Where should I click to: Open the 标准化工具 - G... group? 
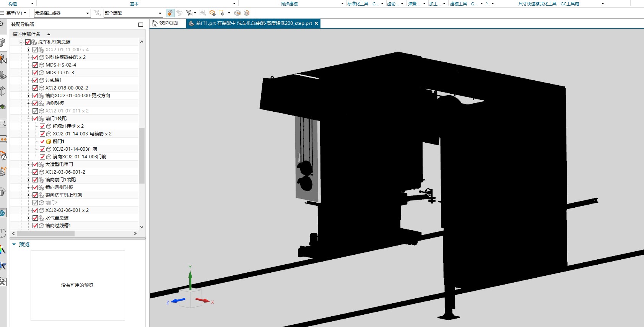click(x=365, y=4)
